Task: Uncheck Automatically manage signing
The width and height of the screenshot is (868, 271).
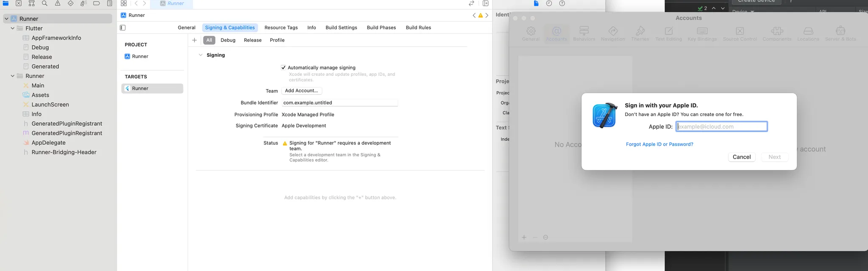Action: point(284,68)
